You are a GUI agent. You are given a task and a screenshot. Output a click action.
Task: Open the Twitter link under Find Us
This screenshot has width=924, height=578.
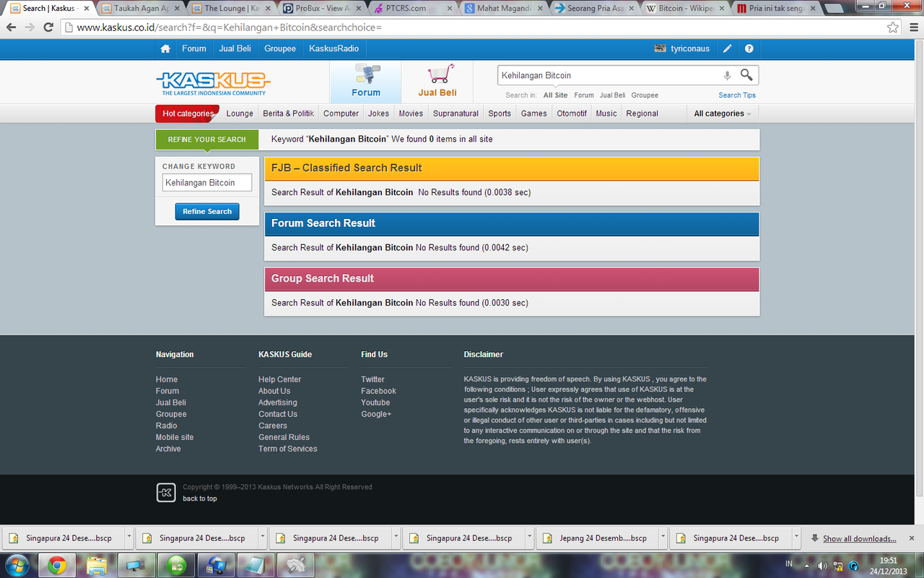(372, 379)
